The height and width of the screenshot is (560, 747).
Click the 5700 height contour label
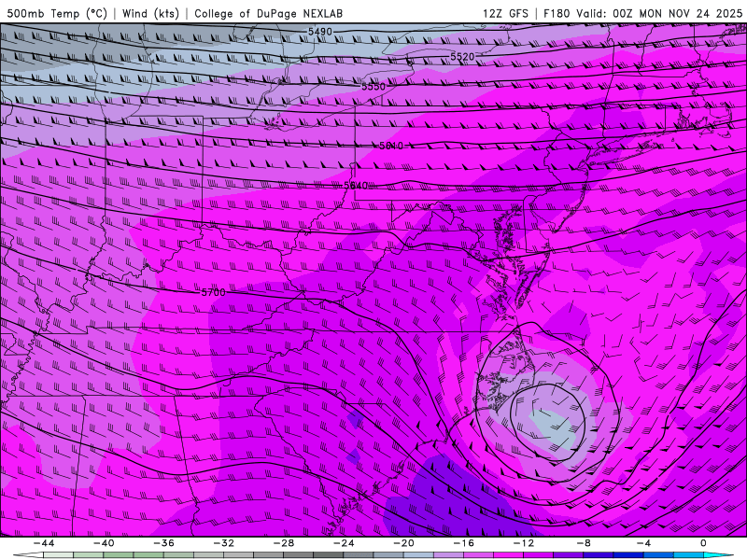tap(214, 292)
